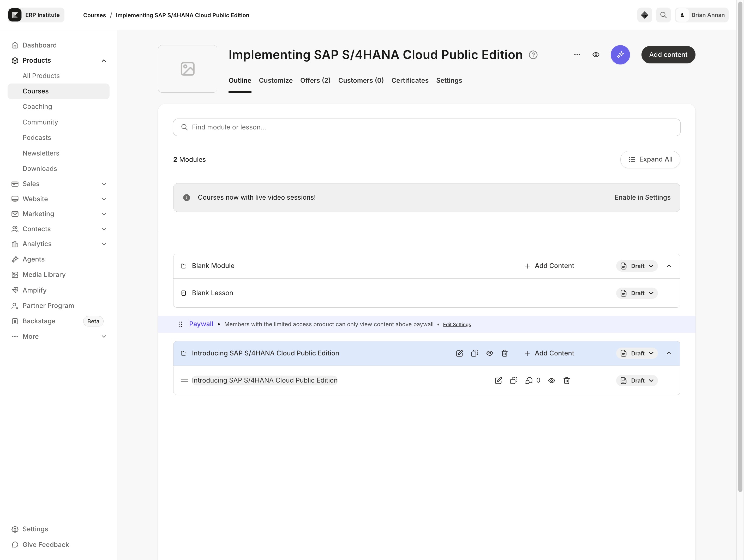Viewport: 744px width, 560px height.
Task: Expand the More sidebar section
Action: (104, 337)
